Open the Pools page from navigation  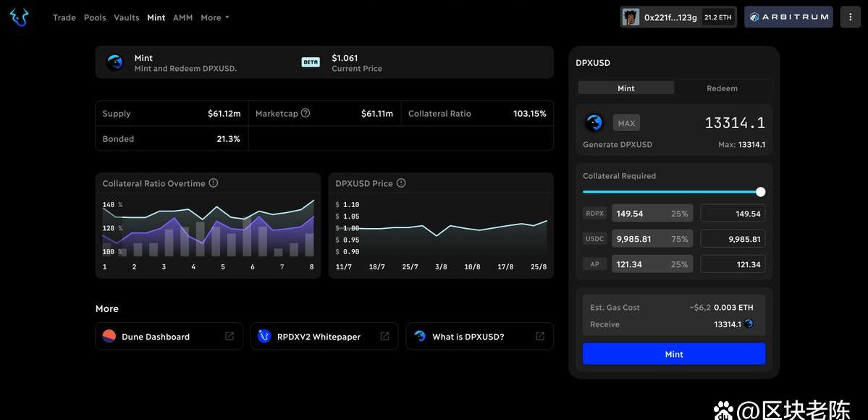pos(95,17)
